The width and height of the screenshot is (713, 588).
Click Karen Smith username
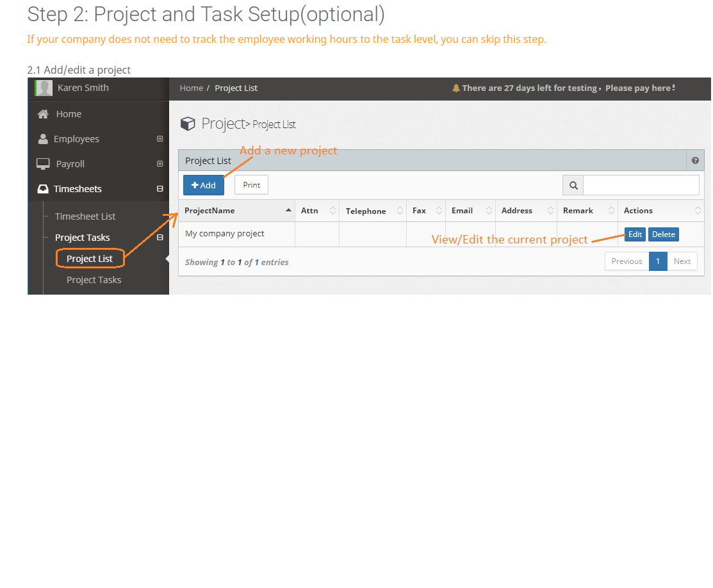(83, 88)
